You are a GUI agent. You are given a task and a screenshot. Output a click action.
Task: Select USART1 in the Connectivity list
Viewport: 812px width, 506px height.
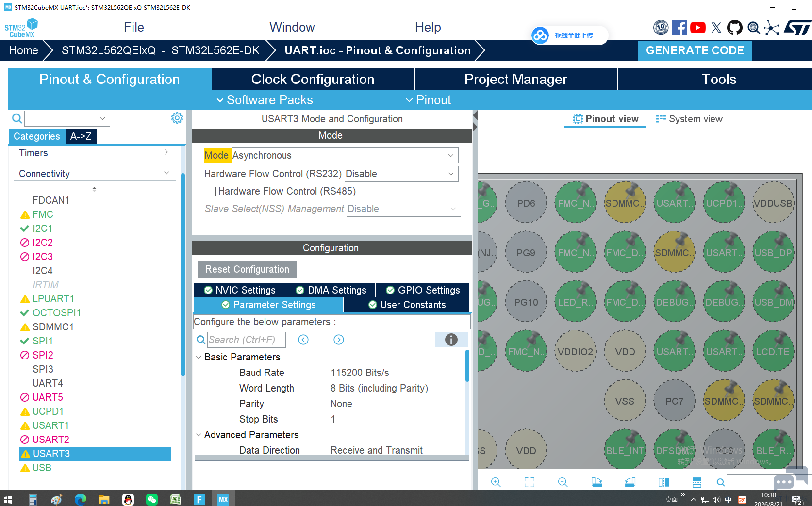50,425
